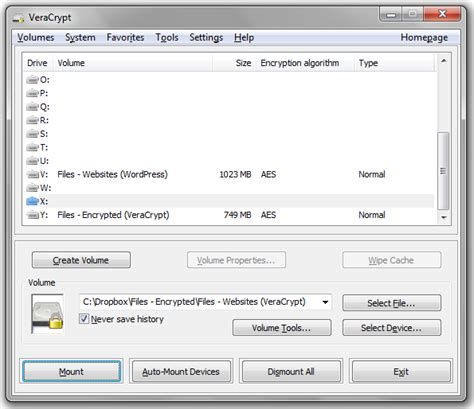The width and height of the screenshot is (474, 409).
Task: Click the Exit button
Action: coord(401,371)
